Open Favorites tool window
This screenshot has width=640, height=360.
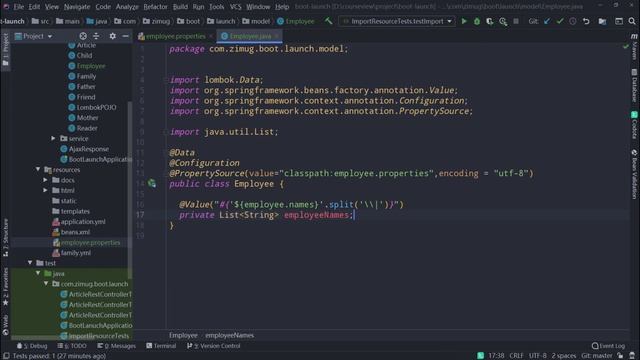(6, 287)
